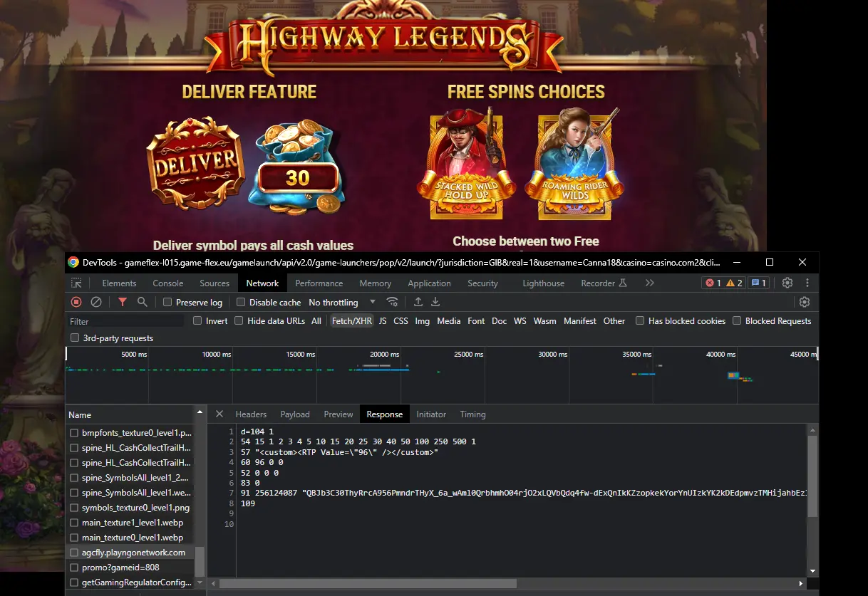
Task: Toggle the red filter funnel icon
Action: click(123, 302)
